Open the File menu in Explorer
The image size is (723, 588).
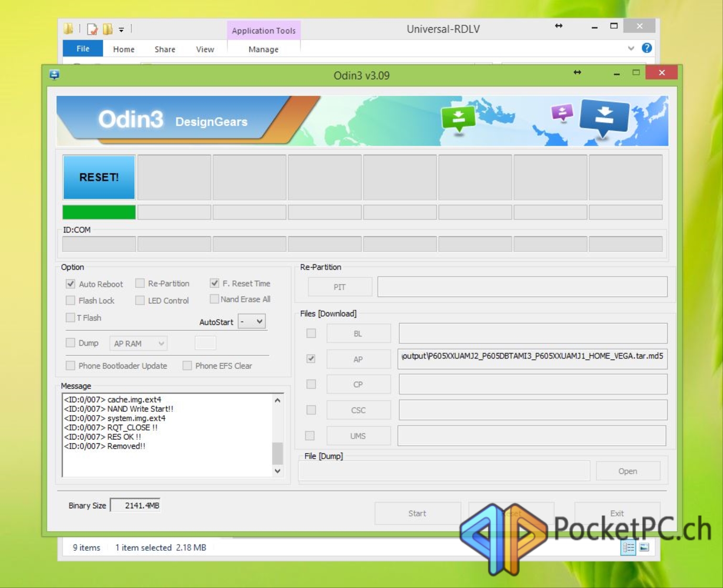tap(83, 48)
